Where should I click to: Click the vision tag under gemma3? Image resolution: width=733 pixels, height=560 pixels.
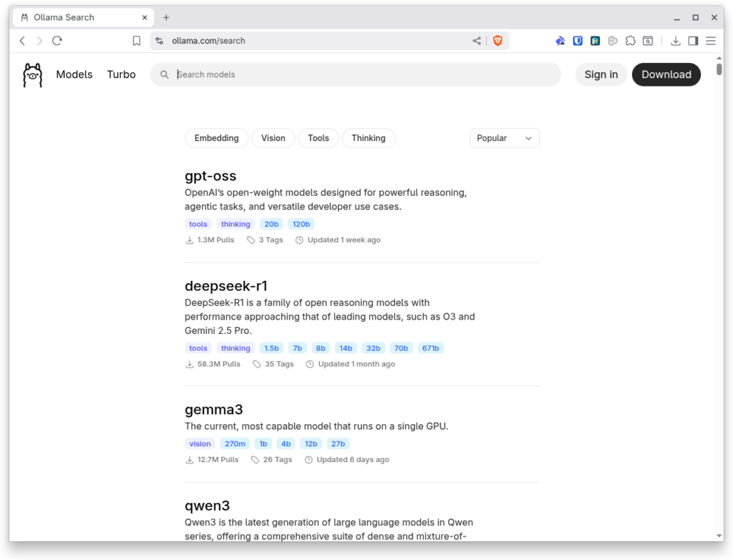coord(200,443)
